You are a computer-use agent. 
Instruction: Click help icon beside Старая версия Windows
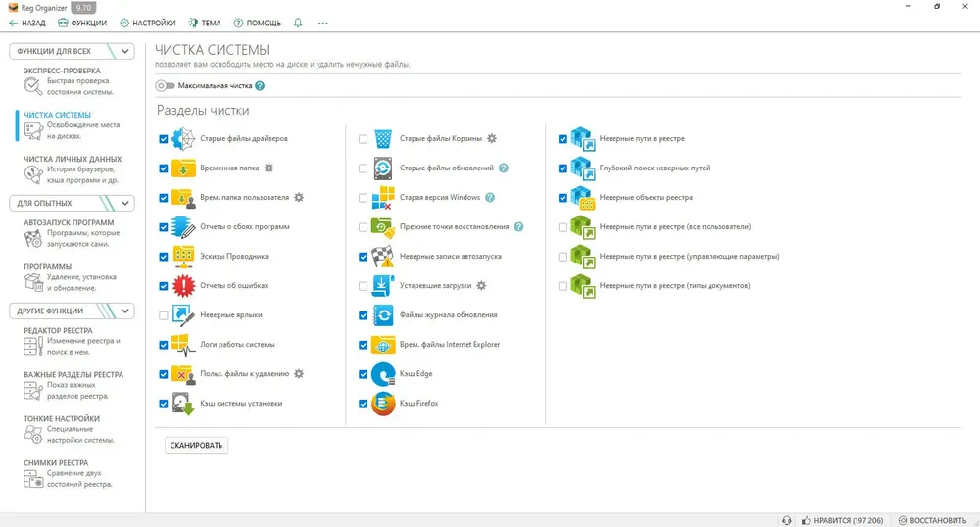(490, 198)
